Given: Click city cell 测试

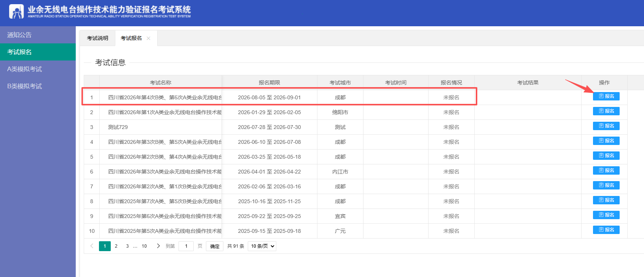Looking at the screenshot, I should pos(340,127).
